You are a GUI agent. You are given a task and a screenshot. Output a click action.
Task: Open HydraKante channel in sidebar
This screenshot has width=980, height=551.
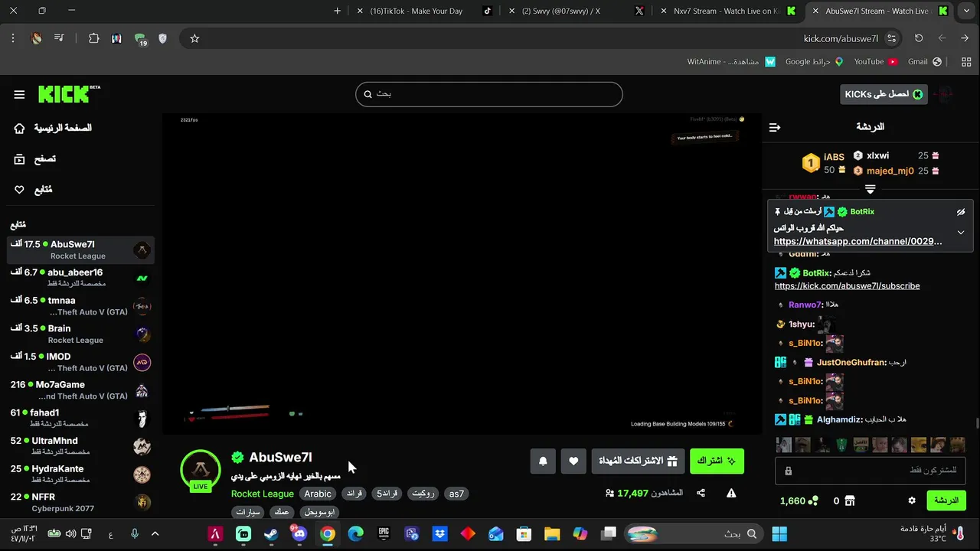(80, 474)
